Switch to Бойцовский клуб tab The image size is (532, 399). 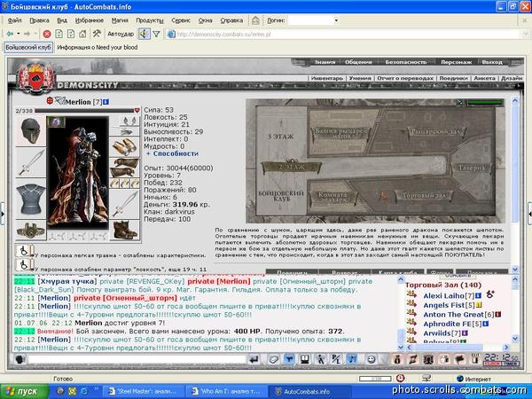pos(28,47)
